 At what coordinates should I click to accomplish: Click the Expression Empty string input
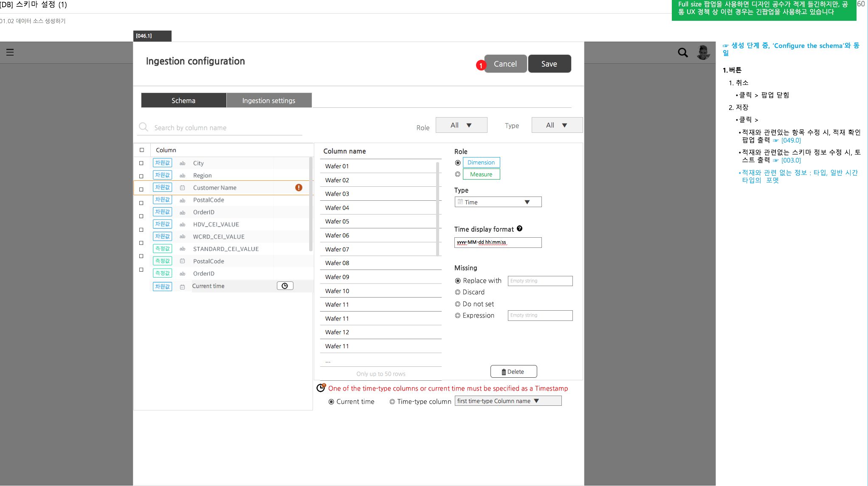540,315
